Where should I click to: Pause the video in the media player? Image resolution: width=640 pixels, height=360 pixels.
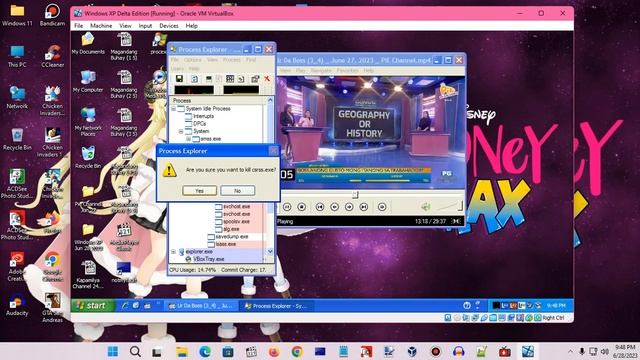click(x=287, y=207)
